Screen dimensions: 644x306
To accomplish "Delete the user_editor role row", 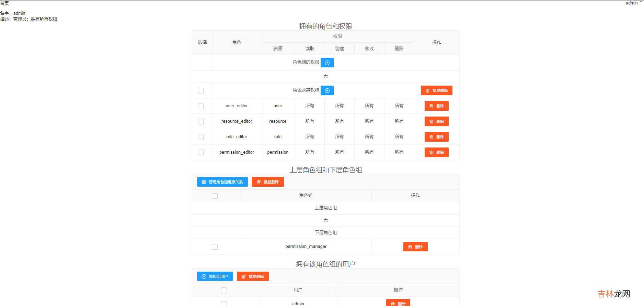I will 436,106.
